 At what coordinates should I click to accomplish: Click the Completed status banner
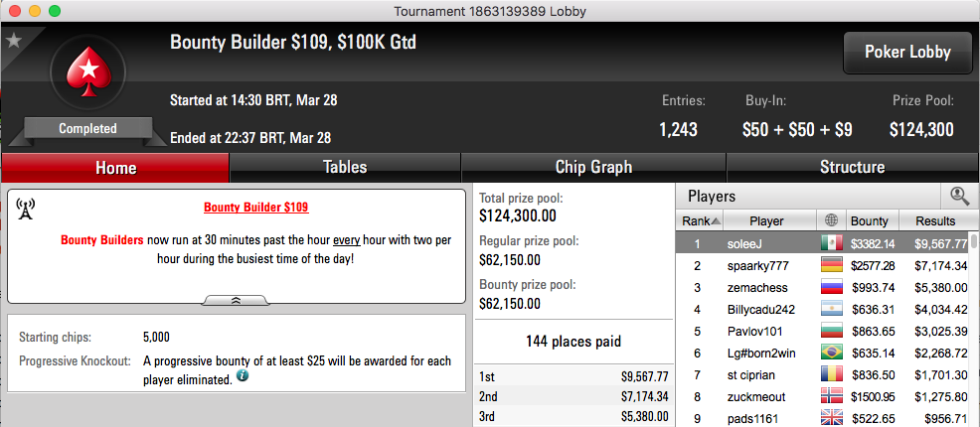coord(87,129)
